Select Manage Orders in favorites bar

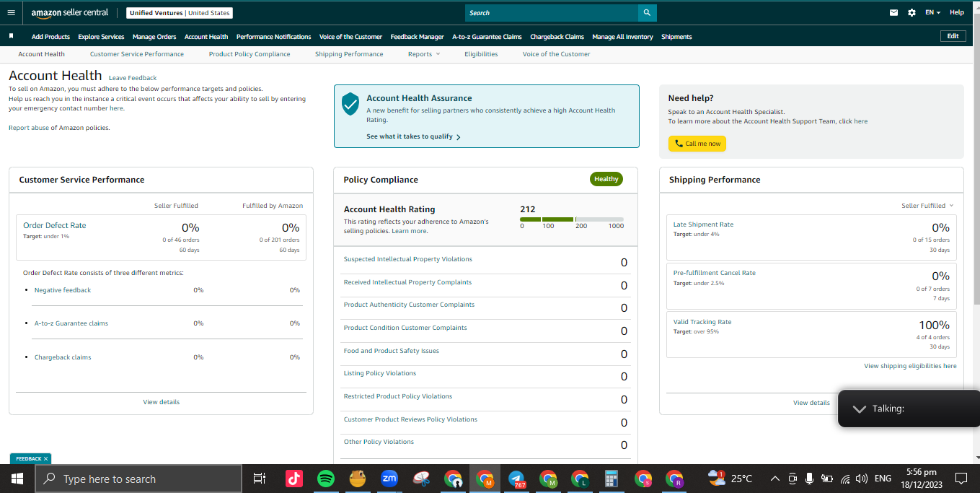[x=154, y=37]
